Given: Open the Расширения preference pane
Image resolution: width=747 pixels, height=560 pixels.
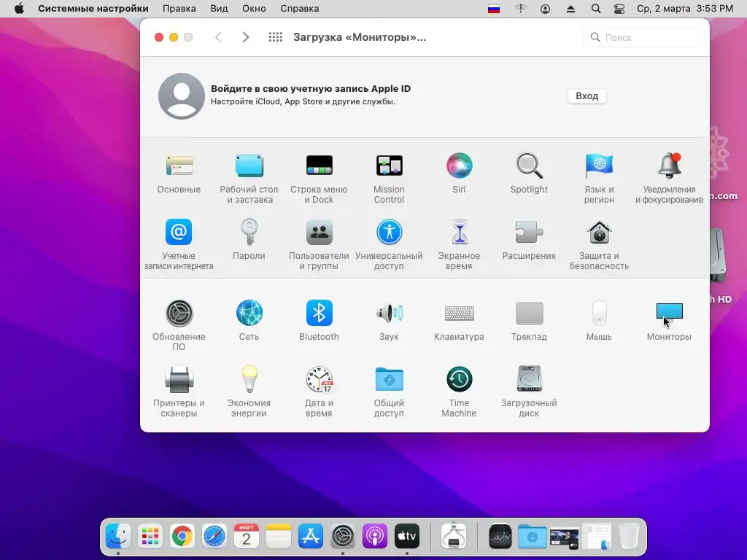Looking at the screenshot, I should coord(529,239).
